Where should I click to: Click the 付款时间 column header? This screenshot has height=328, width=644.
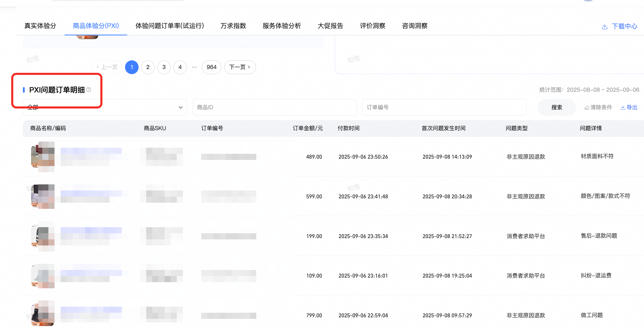348,128
